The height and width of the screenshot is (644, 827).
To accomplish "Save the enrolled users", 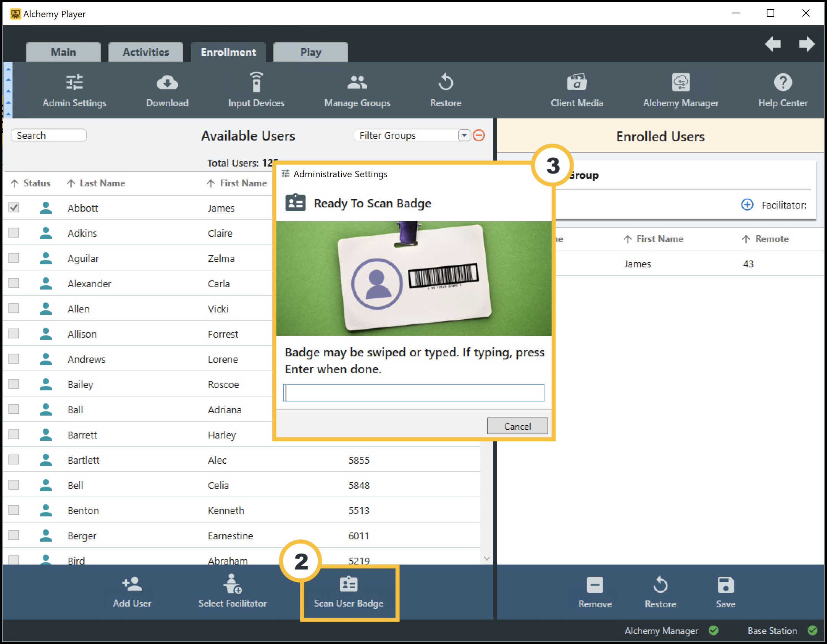I will coord(725,592).
